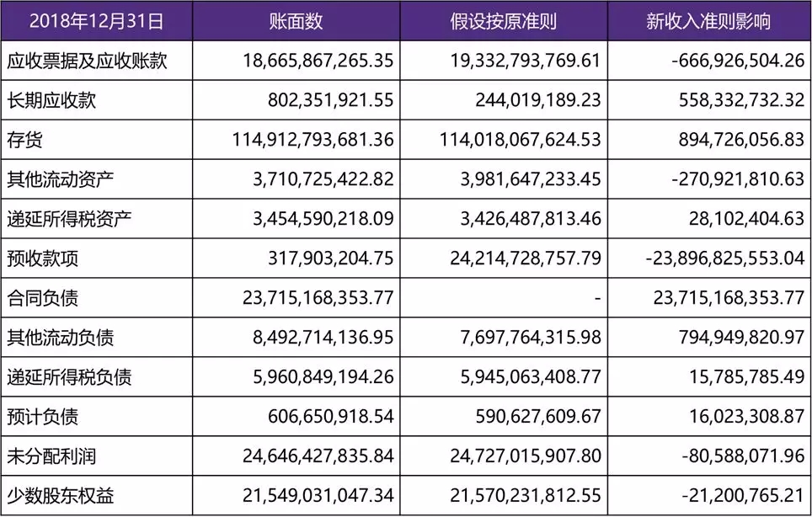The width and height of the screenshot is (812, 517).
Task: Click the dash cell in the 合同负债 row
Action: click(596, 298)
